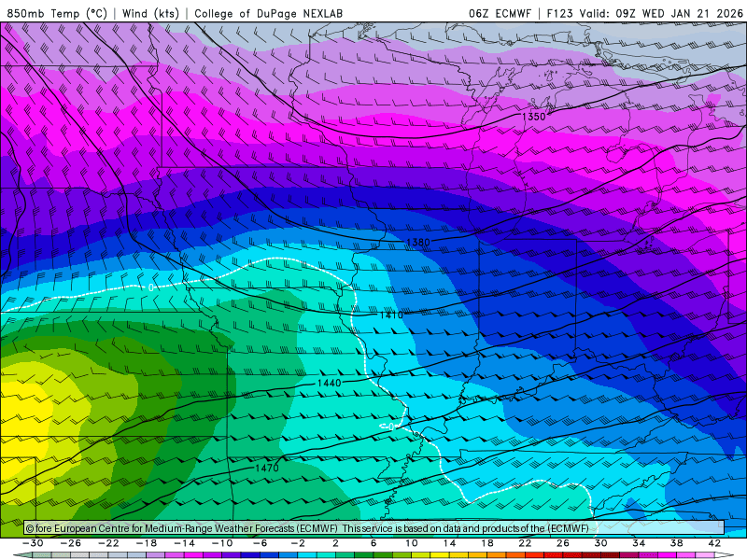This screenshot has height=560, width=747.
Task: Click the "Wind (kts)" header text
Action: tap(150, 13)
